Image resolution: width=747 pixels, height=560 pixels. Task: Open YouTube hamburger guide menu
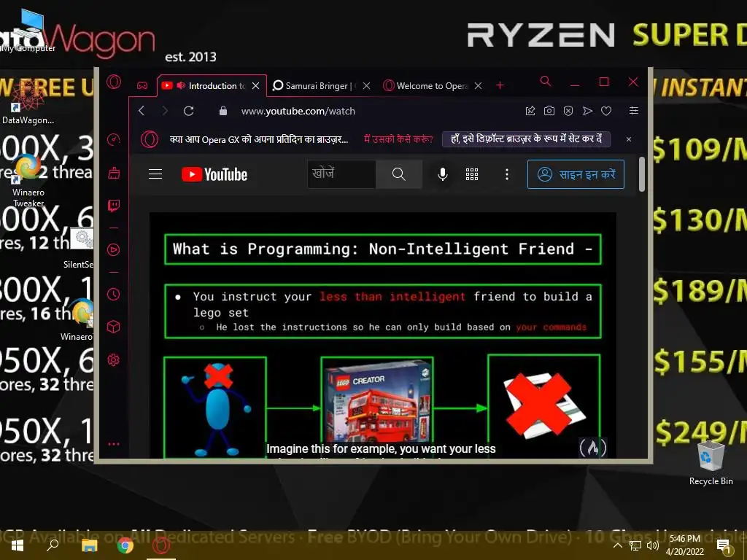pyautogui.click(x=155, y=174)
